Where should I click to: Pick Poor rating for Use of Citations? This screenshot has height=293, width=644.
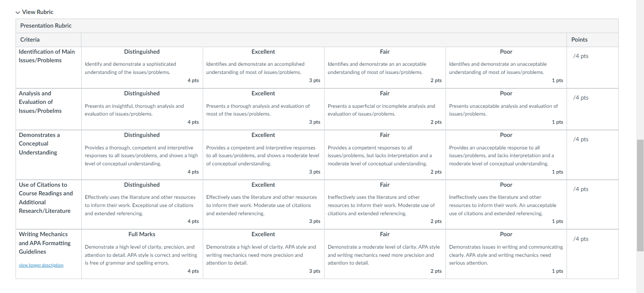[506, 205]
